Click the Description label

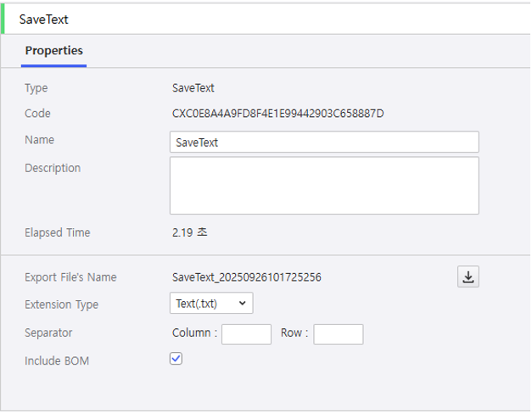53,168
